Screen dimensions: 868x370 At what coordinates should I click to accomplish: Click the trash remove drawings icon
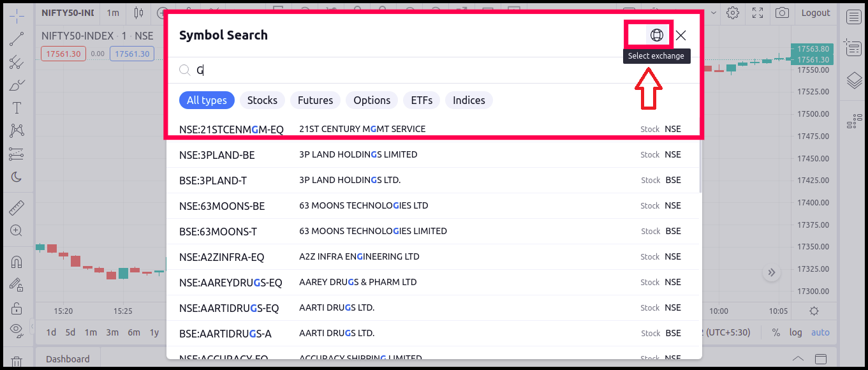pyautogui.click(x=17, y=361)
